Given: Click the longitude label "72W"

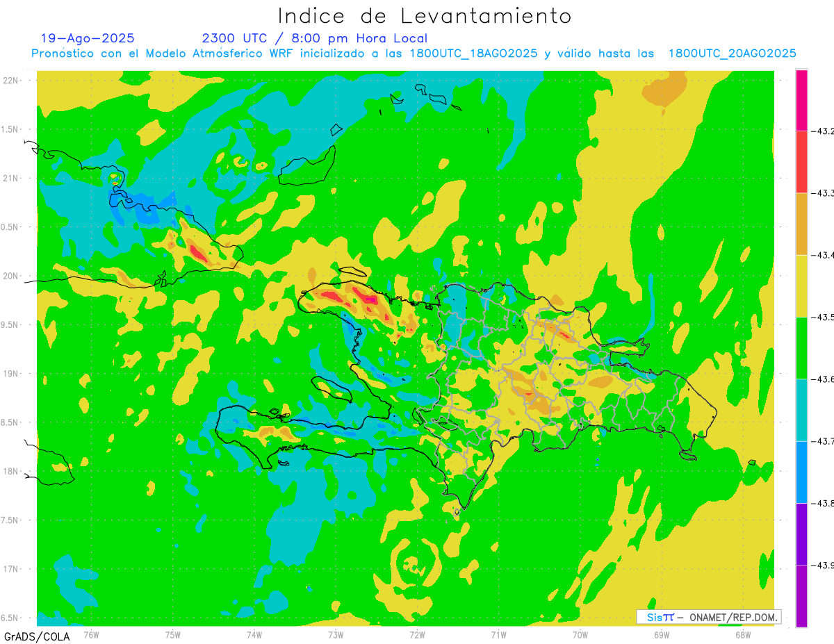Looking at the screenshot, I should 417,634.
